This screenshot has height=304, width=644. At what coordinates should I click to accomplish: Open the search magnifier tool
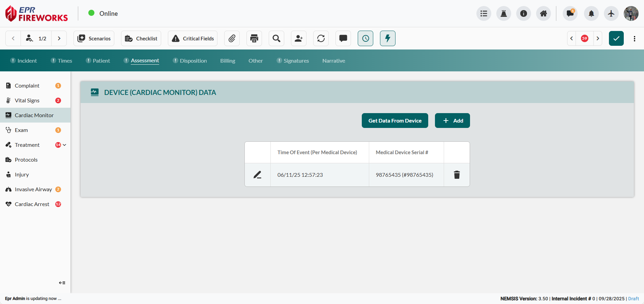coord(276,38)
